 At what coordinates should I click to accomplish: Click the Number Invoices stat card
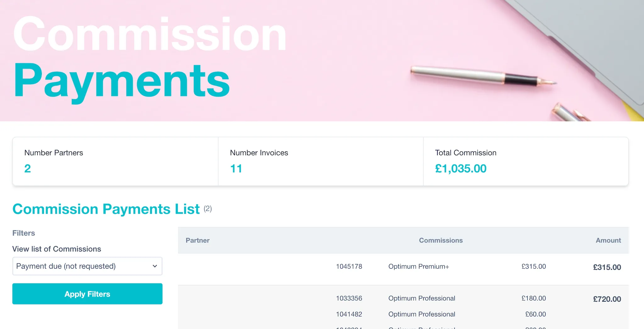point(320,162)
